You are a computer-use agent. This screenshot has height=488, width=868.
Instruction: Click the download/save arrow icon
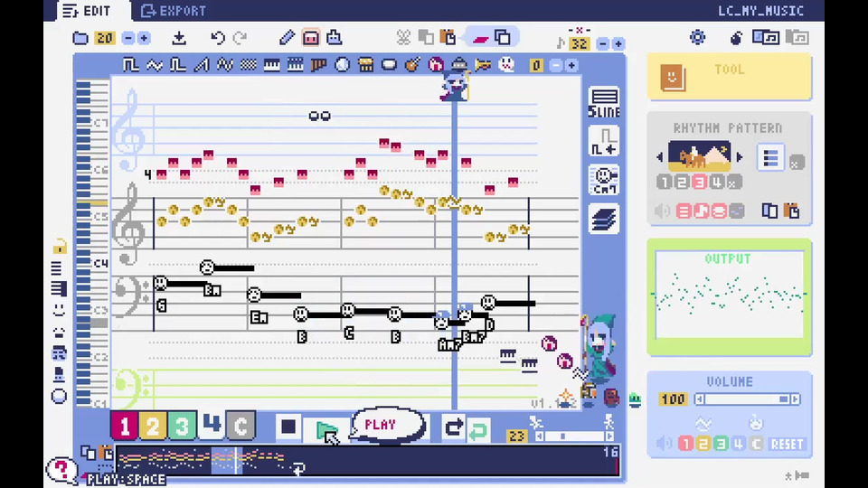179,38
